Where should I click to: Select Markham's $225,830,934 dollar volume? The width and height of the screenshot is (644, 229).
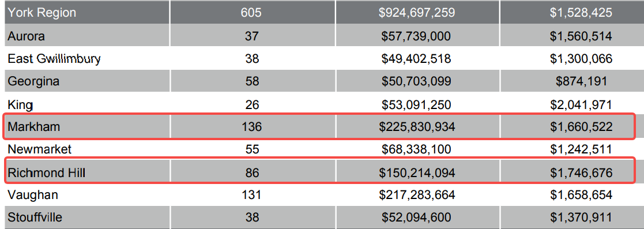click(417, 127)
